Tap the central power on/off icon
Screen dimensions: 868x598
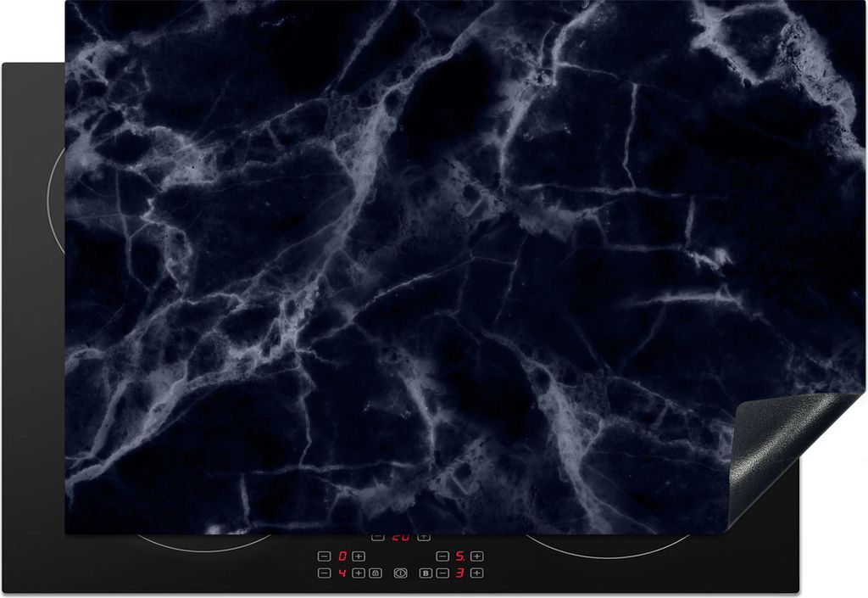coord(400,573)
